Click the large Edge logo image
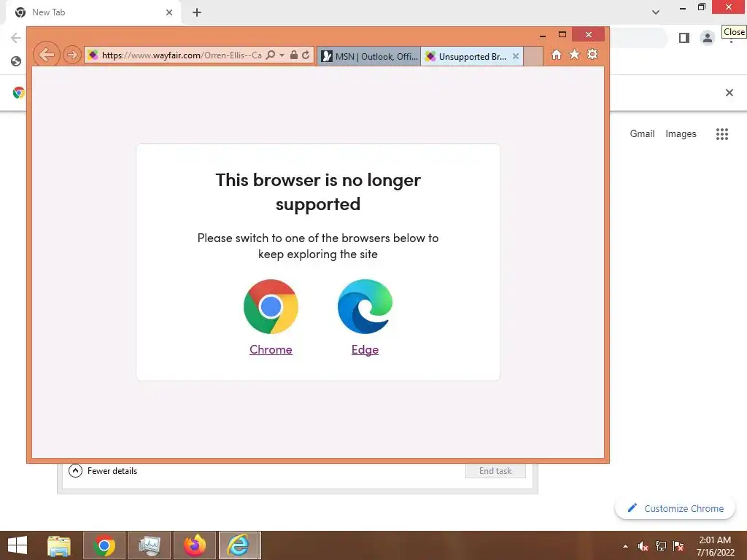747x560 pixels. click(365, 306)
